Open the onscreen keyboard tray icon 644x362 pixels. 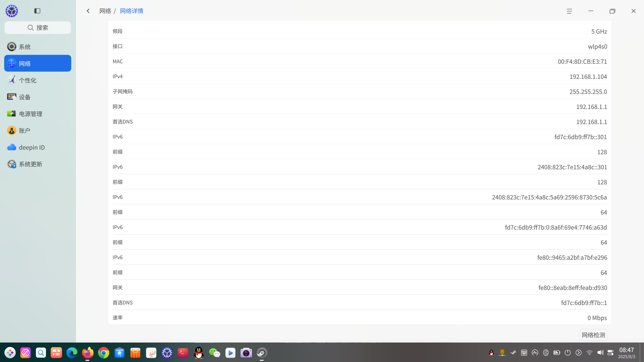524,353
